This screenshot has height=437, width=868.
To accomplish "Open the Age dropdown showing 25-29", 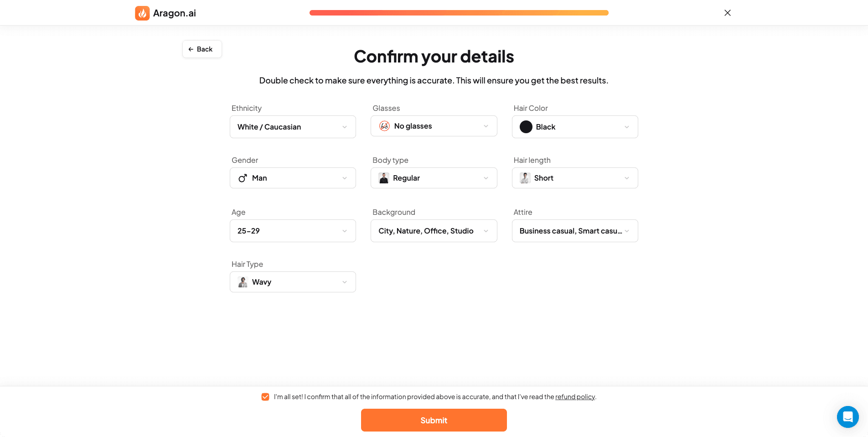I will click(x=293, y=231).
